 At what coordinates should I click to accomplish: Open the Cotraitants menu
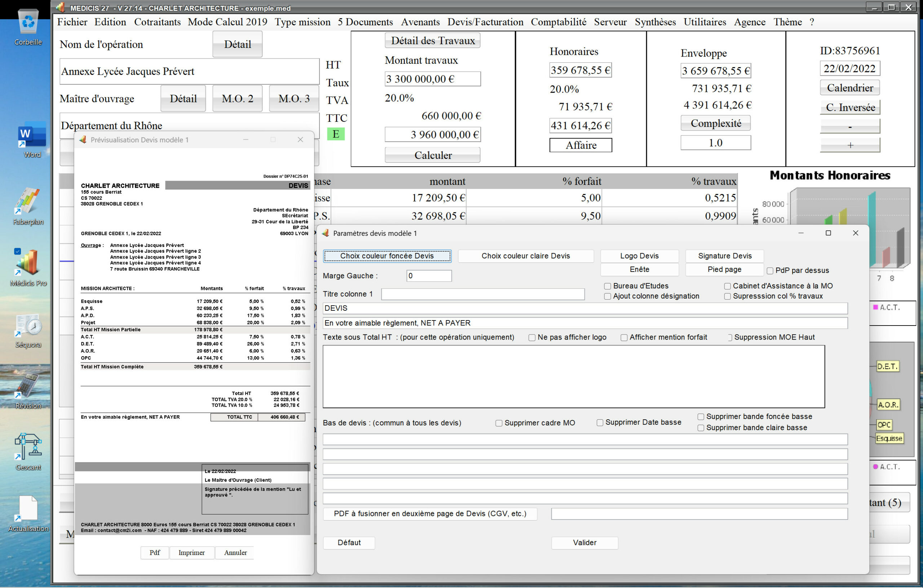click(157, 22)
